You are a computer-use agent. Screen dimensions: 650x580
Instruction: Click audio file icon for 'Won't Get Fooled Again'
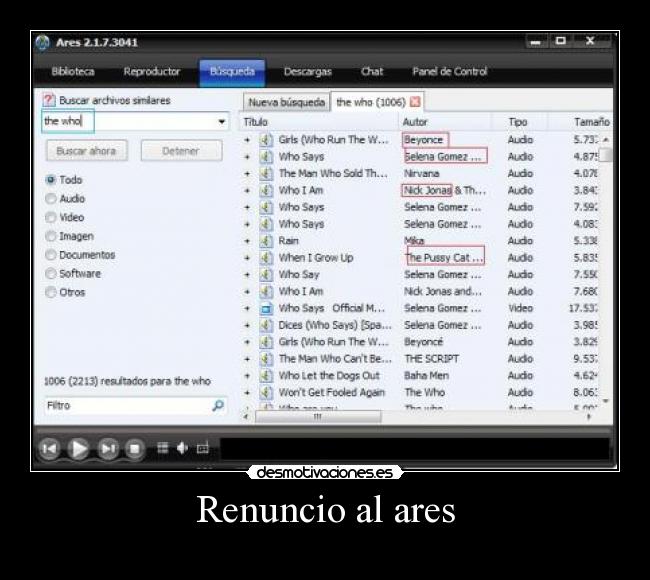[x=266, y=392]
